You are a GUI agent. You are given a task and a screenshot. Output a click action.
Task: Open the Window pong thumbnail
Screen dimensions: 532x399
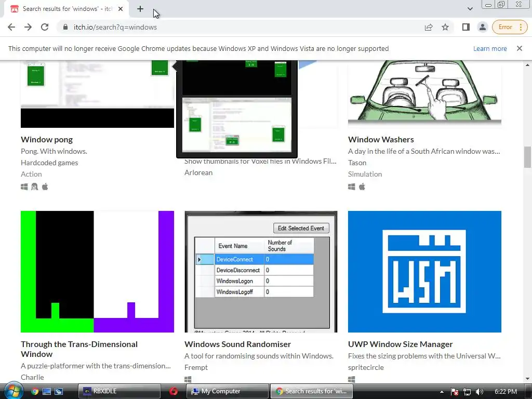pos(97,94)
